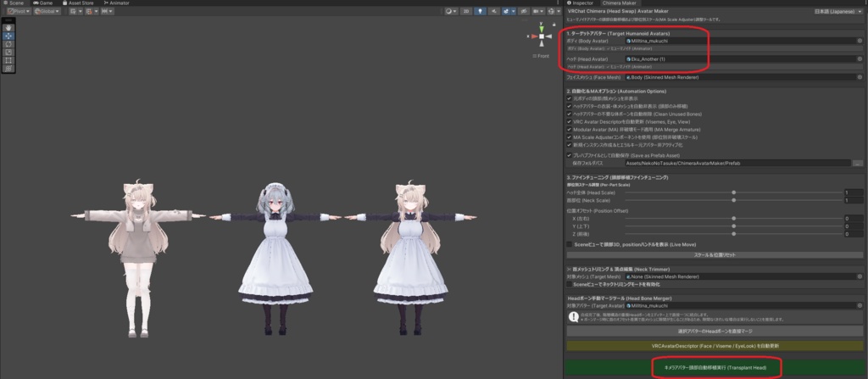Click the Front view label
Screen dimensions: 868x379
[x=543, y=56]
